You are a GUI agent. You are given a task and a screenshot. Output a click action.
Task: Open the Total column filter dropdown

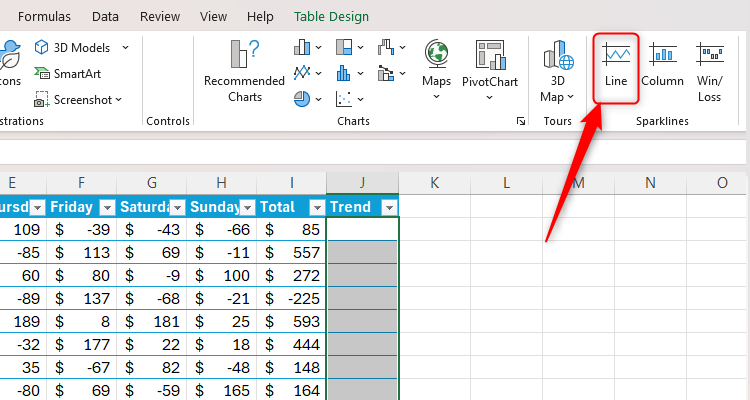point(317,208)
